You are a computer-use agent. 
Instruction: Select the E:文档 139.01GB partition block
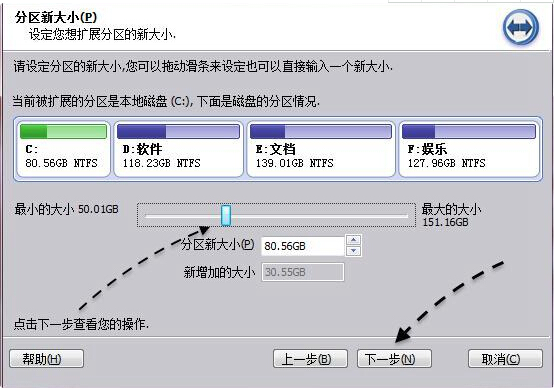pyautogui.click(x=321, y=149)
